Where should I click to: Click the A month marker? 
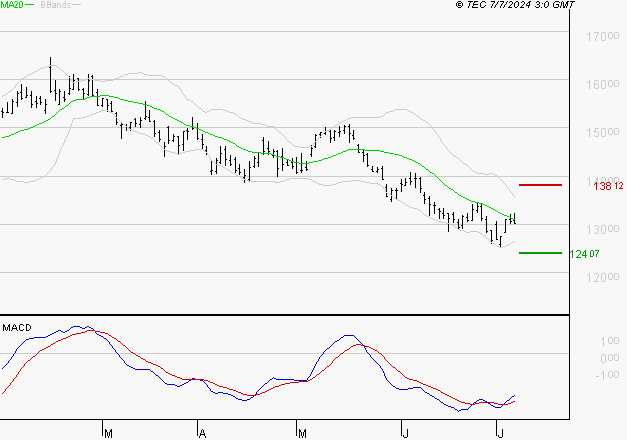point(202,433)
